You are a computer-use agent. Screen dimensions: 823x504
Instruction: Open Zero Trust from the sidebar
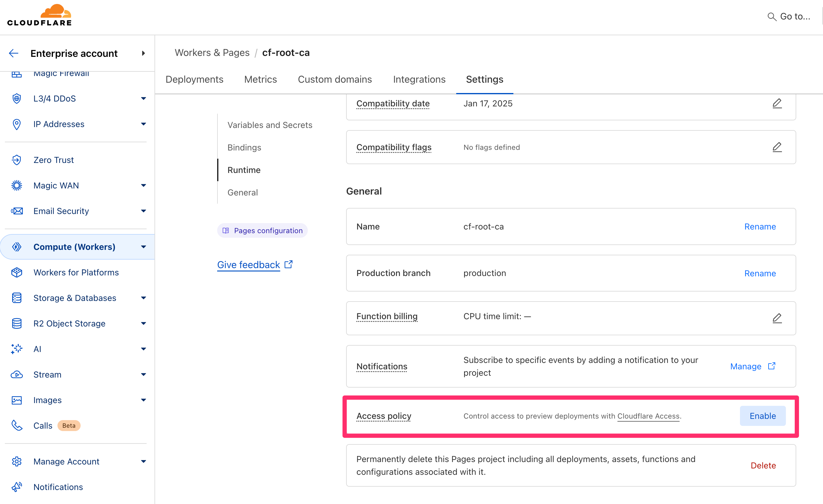click(x=54, y=160)
